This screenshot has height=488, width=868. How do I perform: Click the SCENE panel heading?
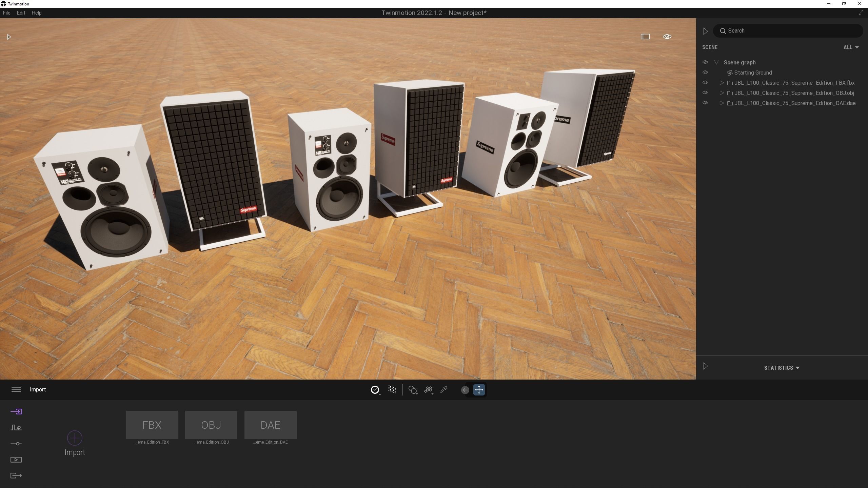tap(710, 47)
